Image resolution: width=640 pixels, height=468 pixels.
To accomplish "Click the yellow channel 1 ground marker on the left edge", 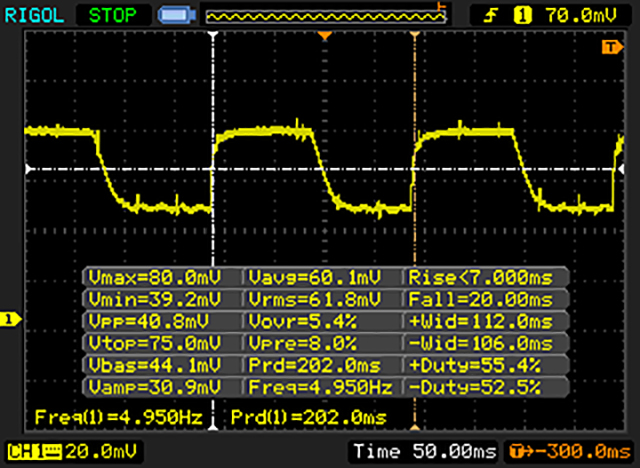I will coord(10,319).
